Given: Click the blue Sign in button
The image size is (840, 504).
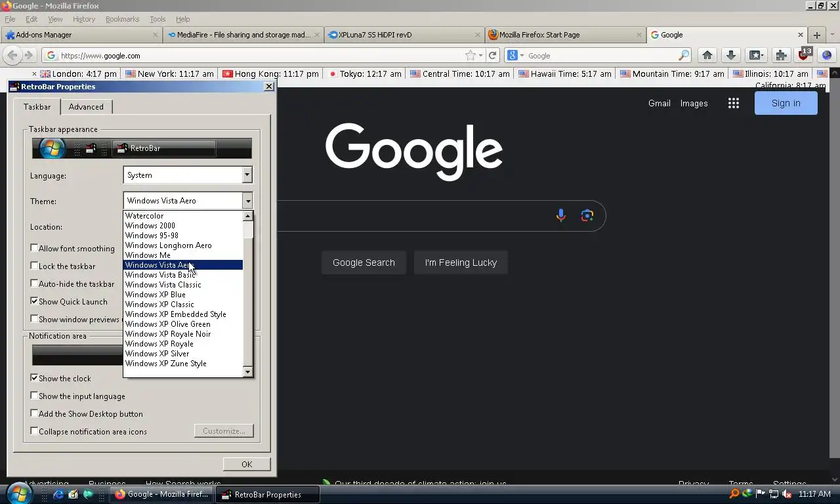Looking at the screenshot, I should pos(786,103).
